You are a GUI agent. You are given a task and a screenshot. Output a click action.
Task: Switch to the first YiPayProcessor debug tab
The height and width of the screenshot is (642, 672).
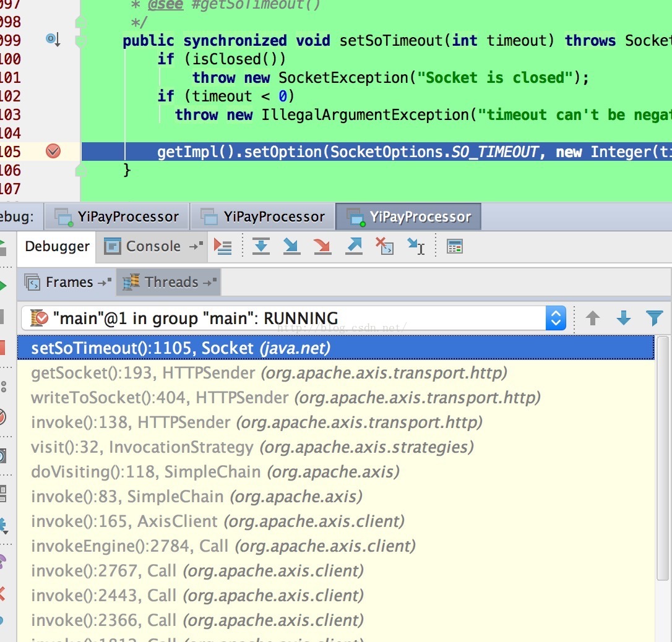(x=117, y=216)
